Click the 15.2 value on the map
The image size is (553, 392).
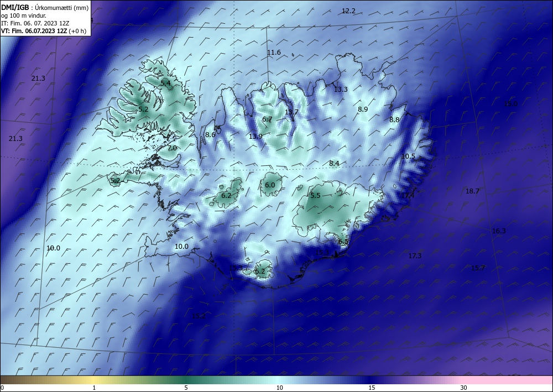click(199, 316)
